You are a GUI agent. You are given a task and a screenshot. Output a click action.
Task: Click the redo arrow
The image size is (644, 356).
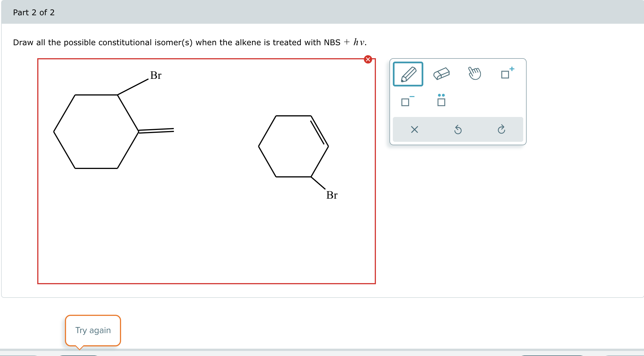click(501, 130)
